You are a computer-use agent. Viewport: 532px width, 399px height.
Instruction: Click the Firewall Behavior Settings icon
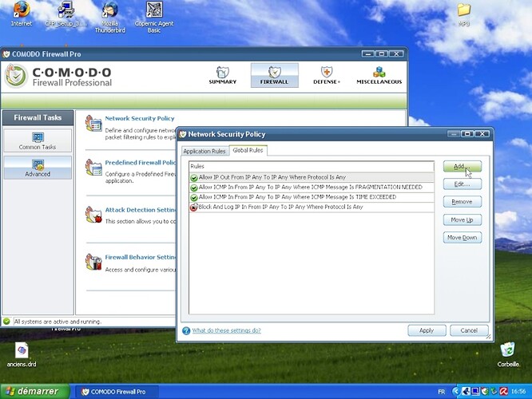coord(93,262)
